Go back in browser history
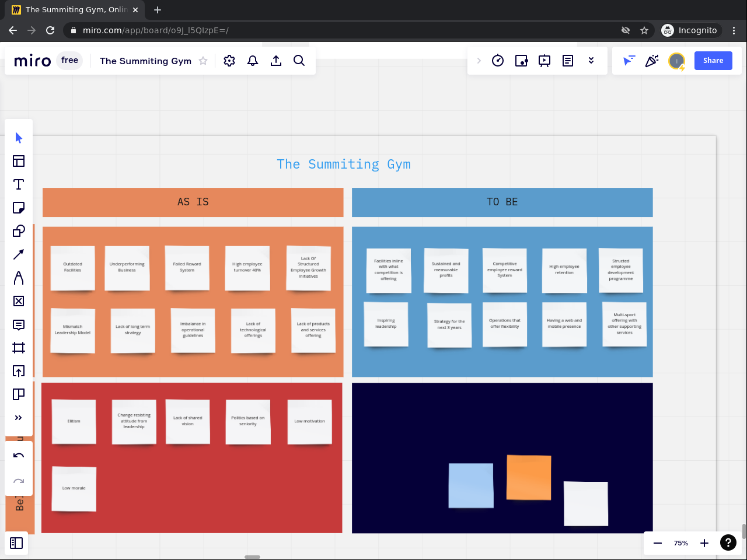Screen dimensions: 747x560 tap(13, 30)
